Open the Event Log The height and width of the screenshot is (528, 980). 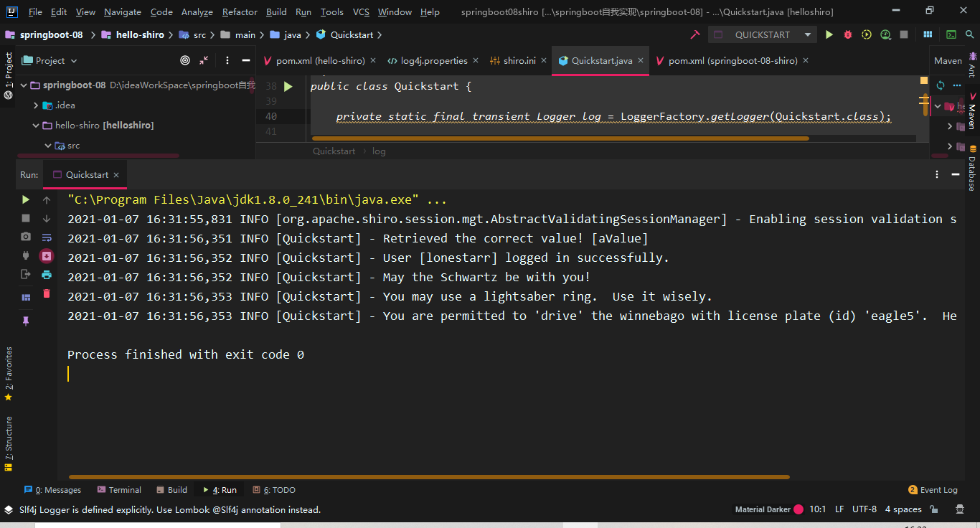[x=933, y=490]
